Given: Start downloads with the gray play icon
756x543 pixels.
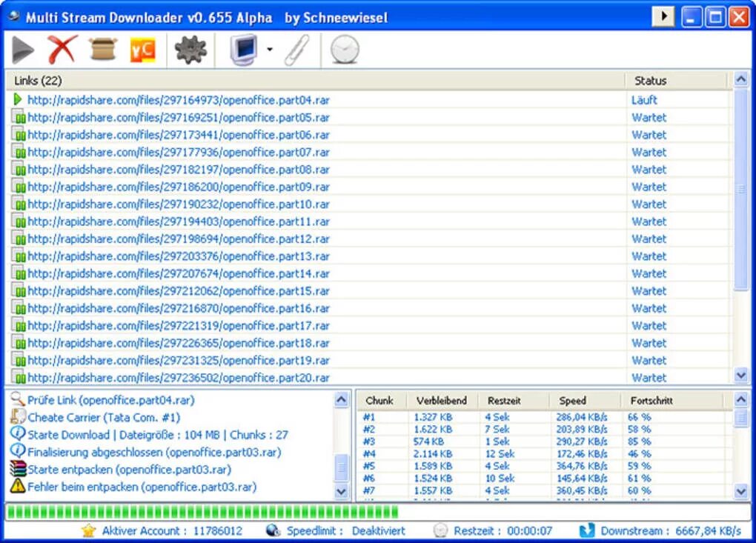Looking at the screenshot, I should (23, 50).
